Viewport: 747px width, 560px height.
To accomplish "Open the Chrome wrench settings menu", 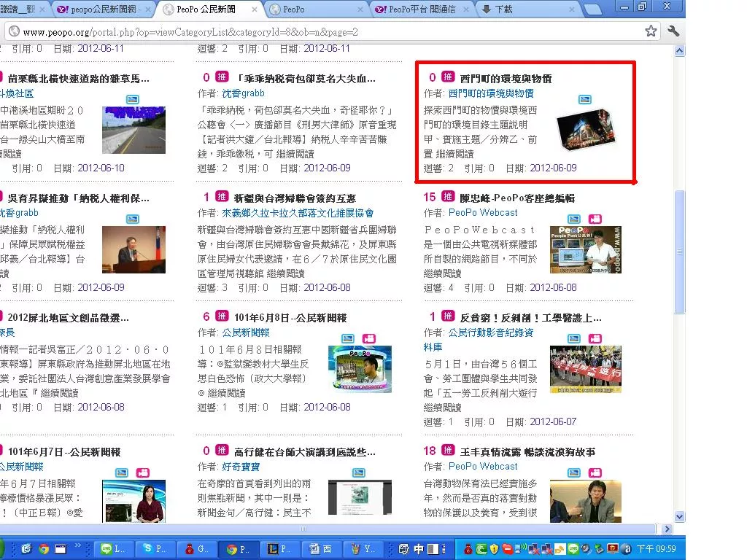I will (673, 31).
